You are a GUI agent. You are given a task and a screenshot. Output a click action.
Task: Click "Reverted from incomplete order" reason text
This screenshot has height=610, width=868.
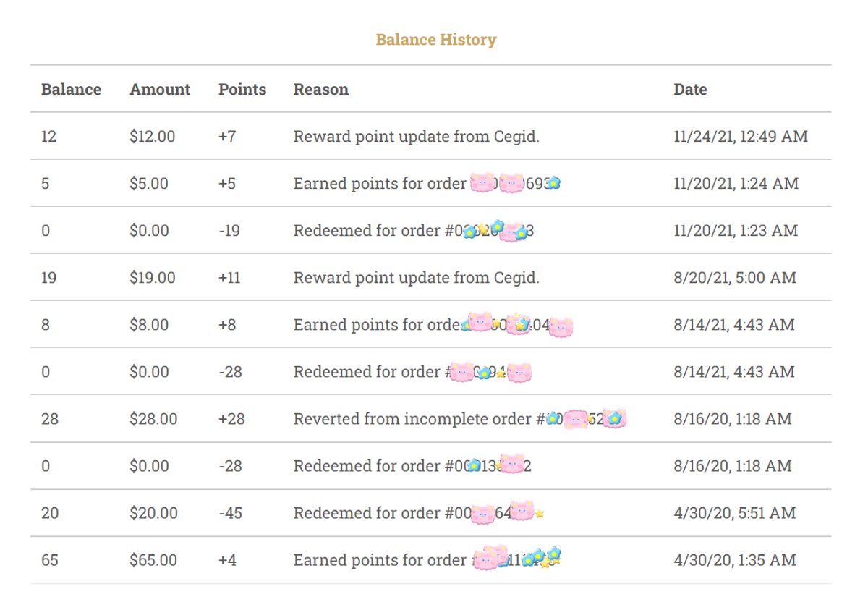pyautogui.click(x=412, y=419)
